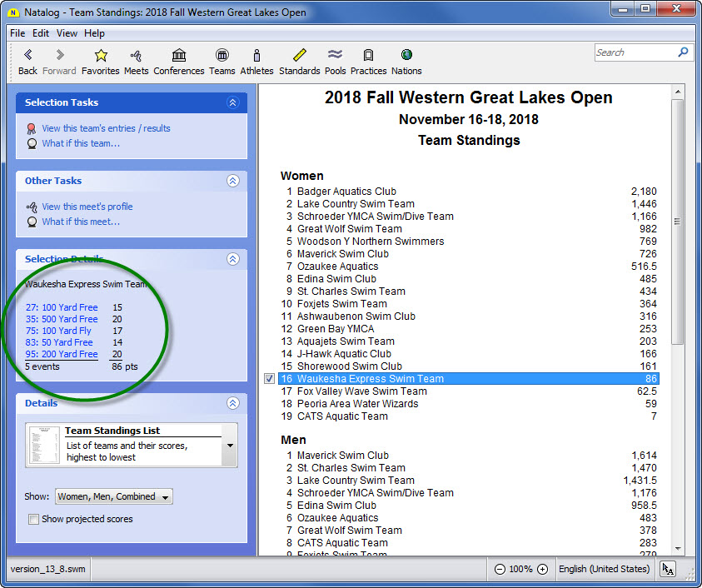This screenshot has height=588, width=702.
Task: Click into the Search field
Action: pyautogui.click(x=635, y=52)
